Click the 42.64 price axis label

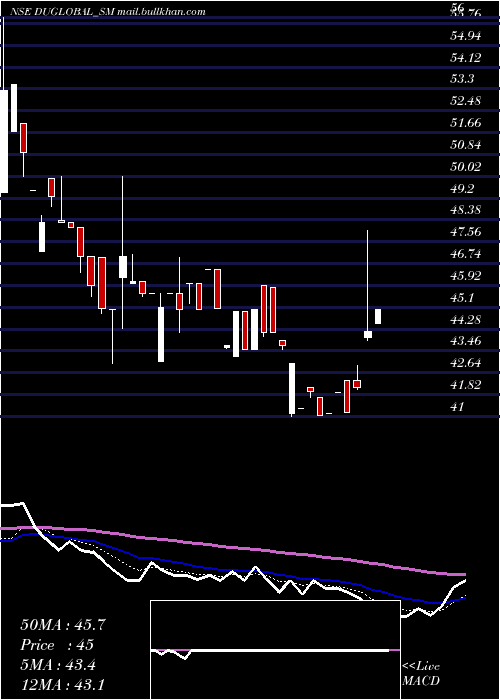(x=466, y=362)
